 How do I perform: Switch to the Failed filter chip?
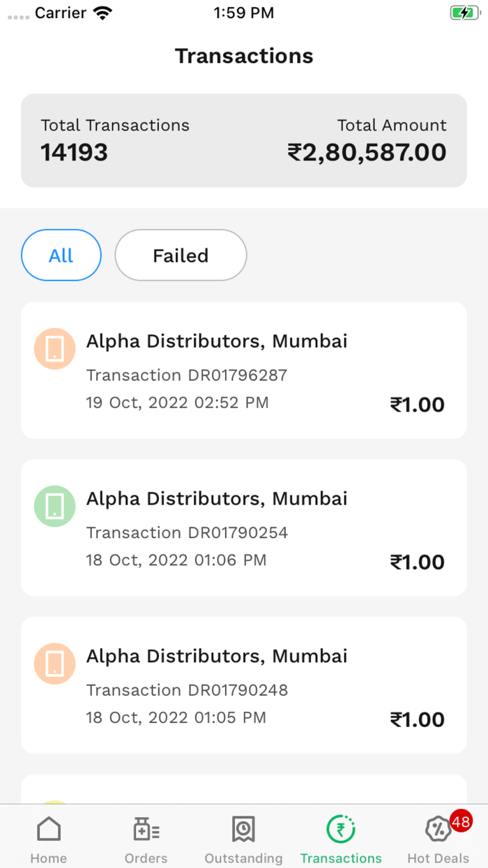(x=181, y=255)
